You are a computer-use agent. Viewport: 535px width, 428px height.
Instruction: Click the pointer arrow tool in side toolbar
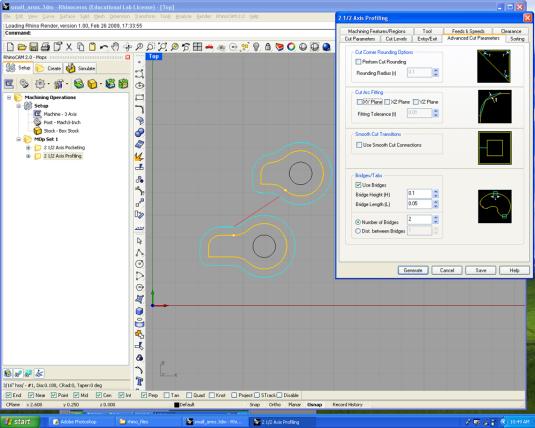(x=139, y=241)
